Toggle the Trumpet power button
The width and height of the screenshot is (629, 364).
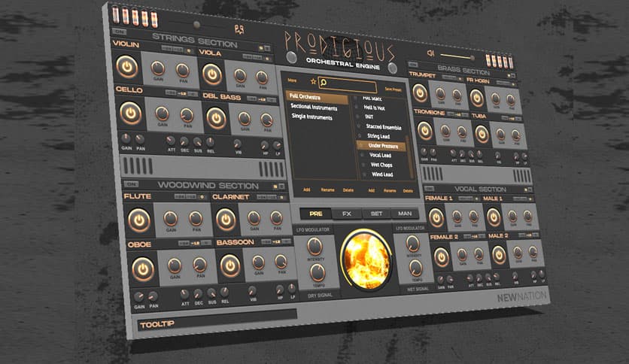[x=420, y=93]
